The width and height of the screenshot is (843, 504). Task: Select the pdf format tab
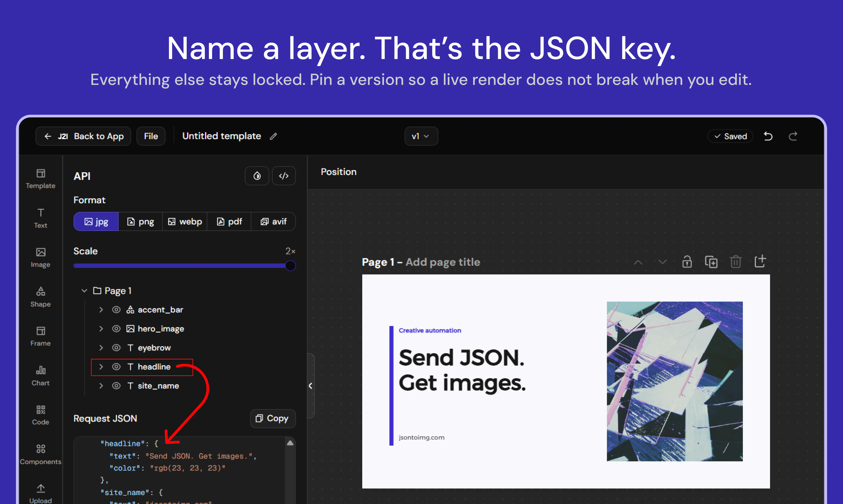coord(229,222)
